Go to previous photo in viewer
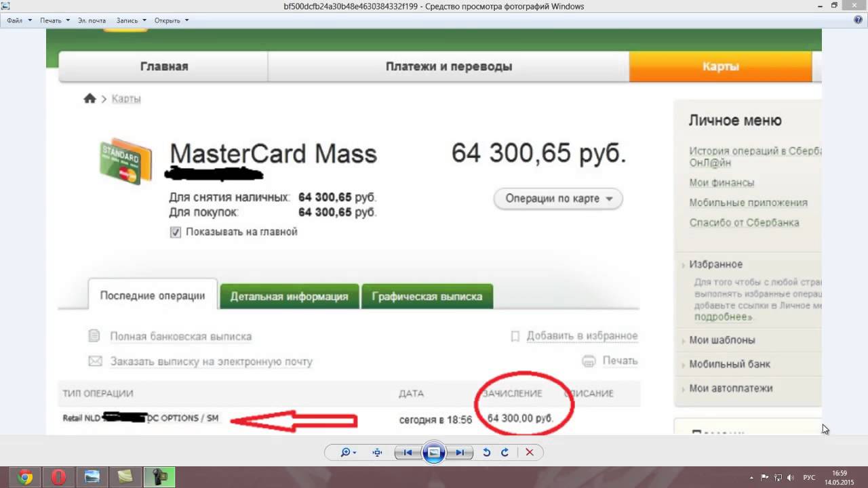The height and width of the screenshot is (488, 868). [x=407, y=453]
